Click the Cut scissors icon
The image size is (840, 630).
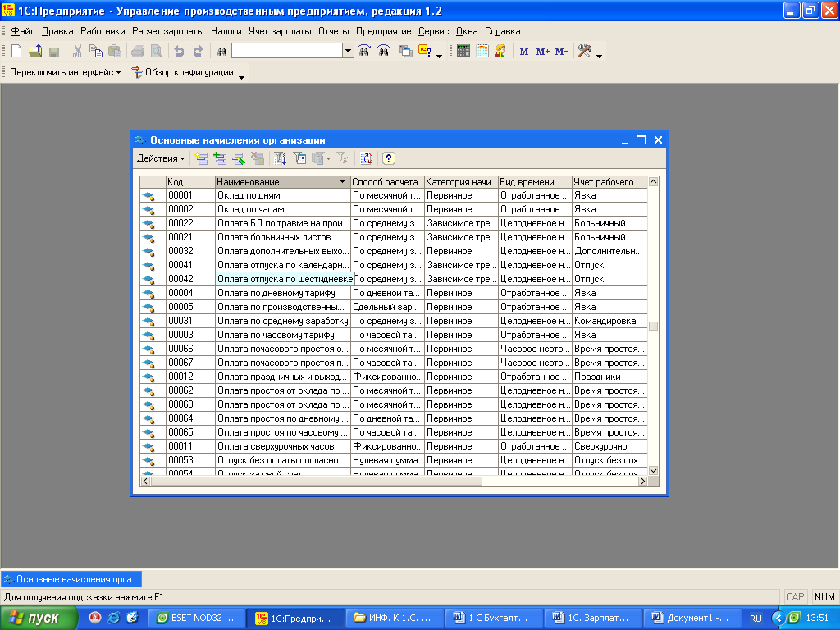(x=77, y=51)
